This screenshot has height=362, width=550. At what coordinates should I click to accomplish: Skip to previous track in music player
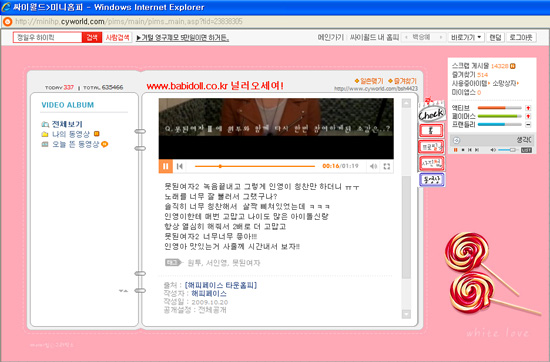(x=470, y=150)
